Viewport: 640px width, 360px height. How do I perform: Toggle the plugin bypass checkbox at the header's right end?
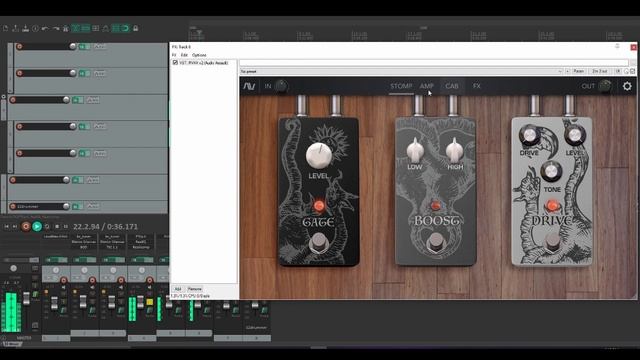(633, 71)
